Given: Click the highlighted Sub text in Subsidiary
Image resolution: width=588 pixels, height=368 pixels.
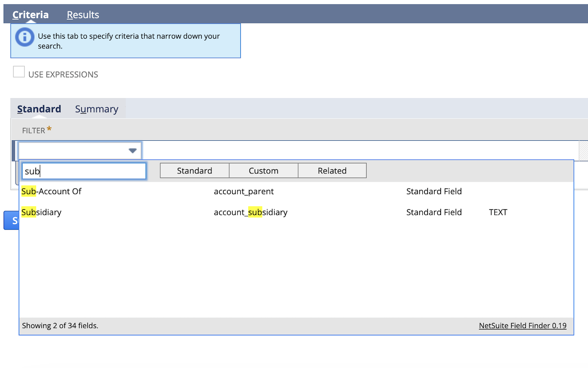Looking at the screenshot, I should [29, 212].
